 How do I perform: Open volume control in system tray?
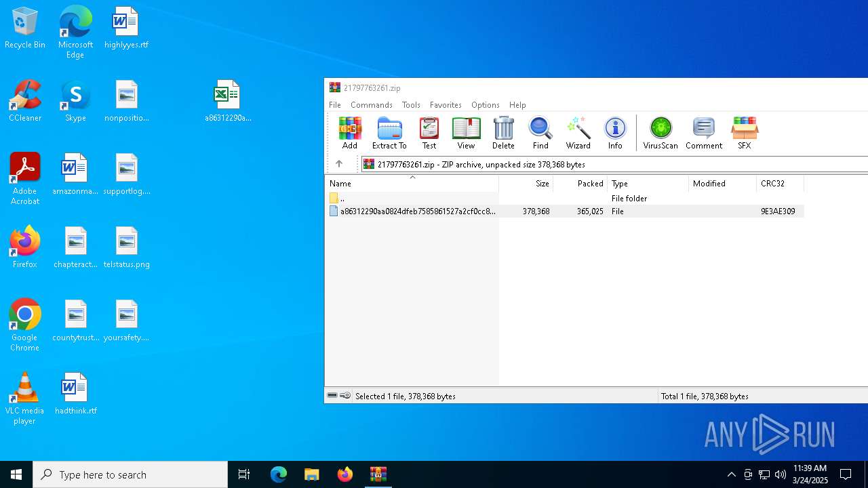pos(781,474)
